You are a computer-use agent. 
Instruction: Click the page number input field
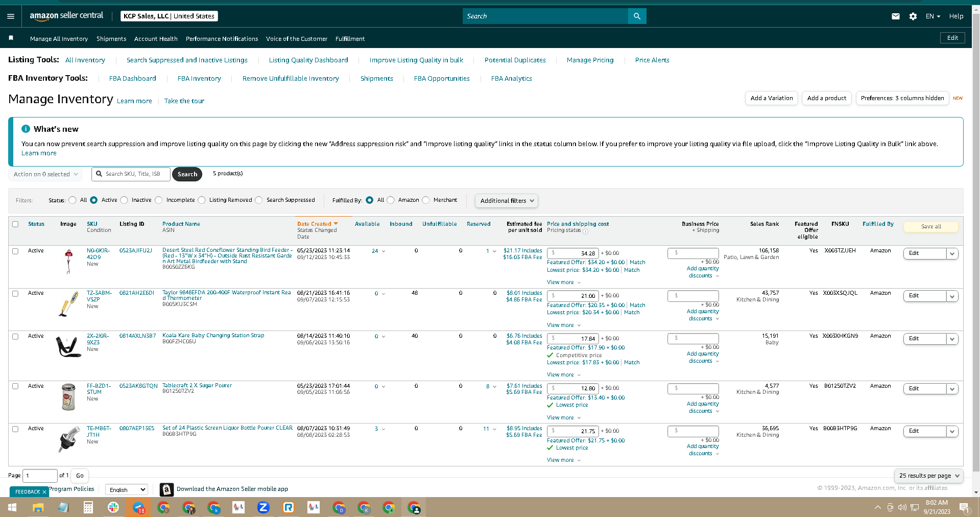40,476
